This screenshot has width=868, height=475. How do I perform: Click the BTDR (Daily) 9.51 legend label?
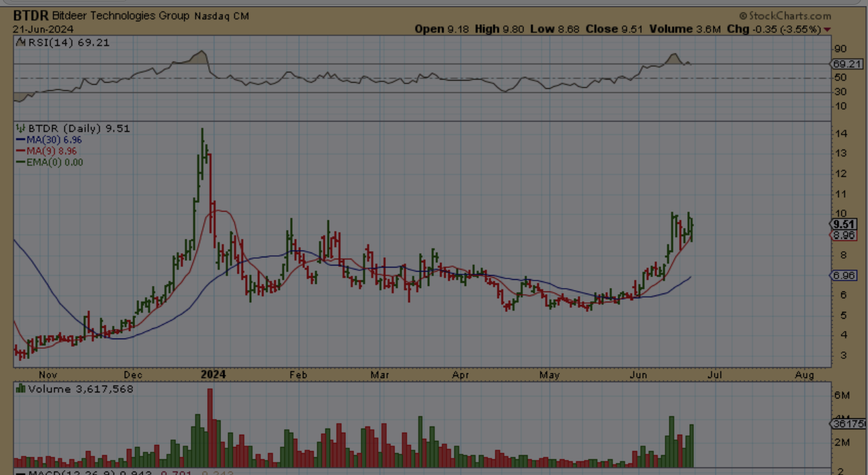click(78, 128)
